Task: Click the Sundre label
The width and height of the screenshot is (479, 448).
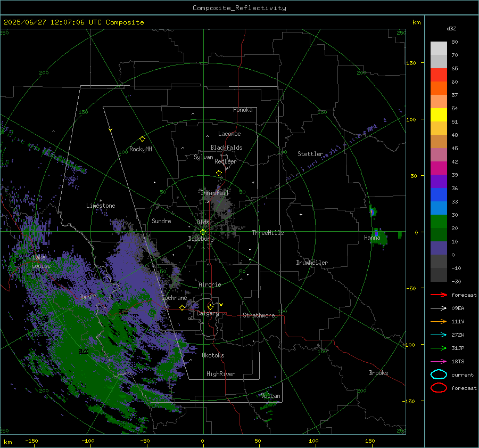Action: click(x=161, y=221)
